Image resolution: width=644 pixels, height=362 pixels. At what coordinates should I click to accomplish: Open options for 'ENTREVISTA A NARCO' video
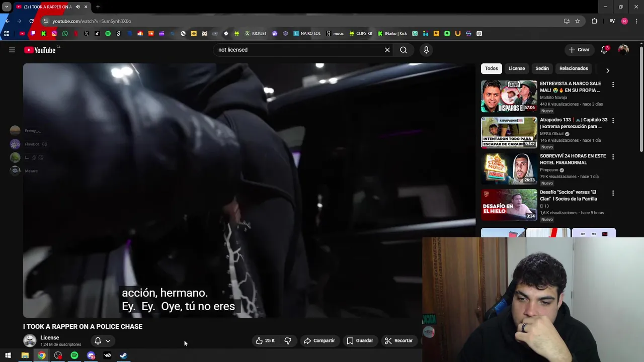(613, 84)
